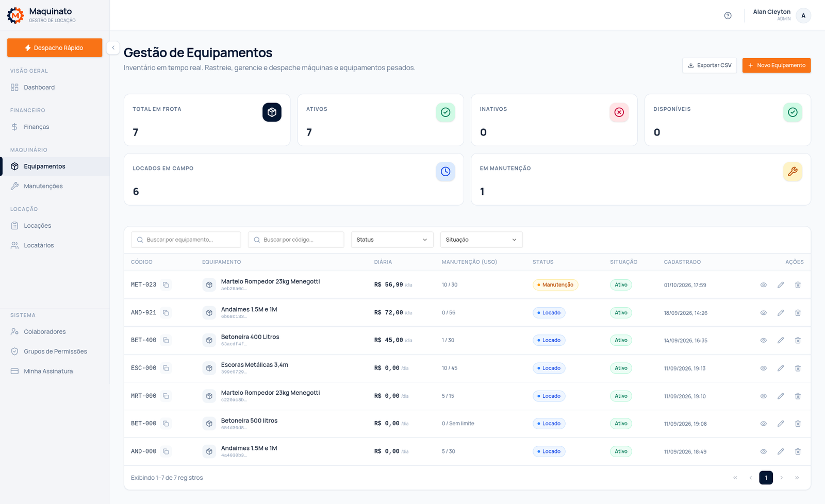The height and width of the screenshot is (504, 825).
Task: View MET-023 details with eye icon
Action: 764,285
